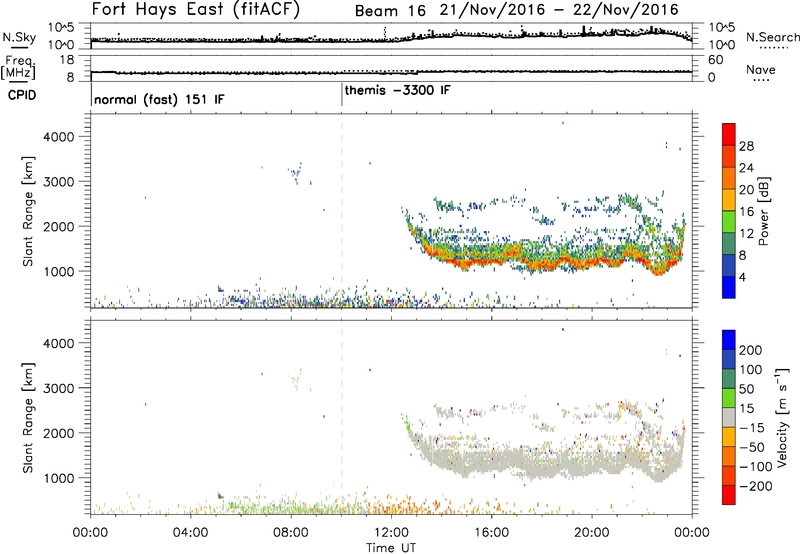Image resolution: width=800 pixels, height=554 pixels.
Task: Click the dashed CPID change line in power plot
Action: 341,211
